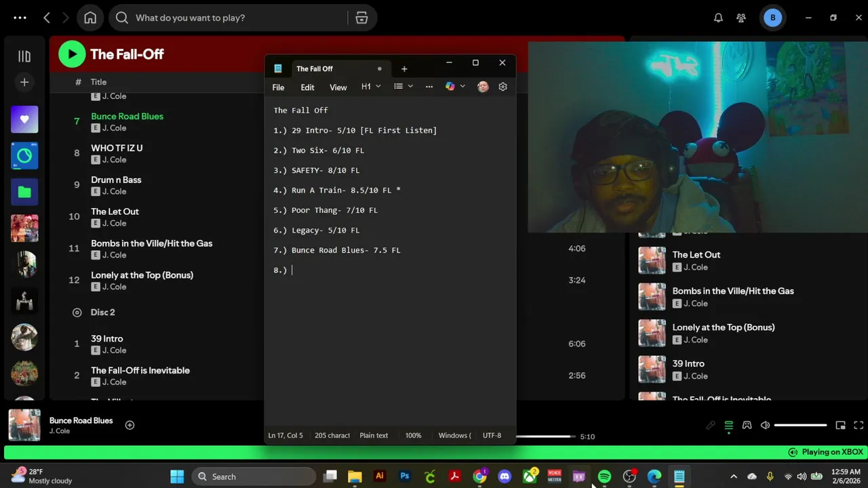Open Copilot icon in Notepad toolbar
The height and width of the screenshot is (488, 868).
click(x=450, y=87)
